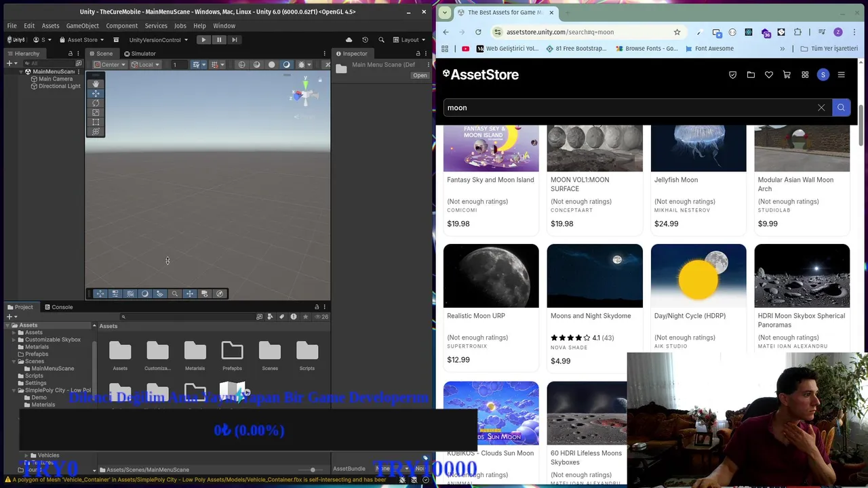
Task: Collapse Scenes folder in Project tree
Action: (14, 361)
